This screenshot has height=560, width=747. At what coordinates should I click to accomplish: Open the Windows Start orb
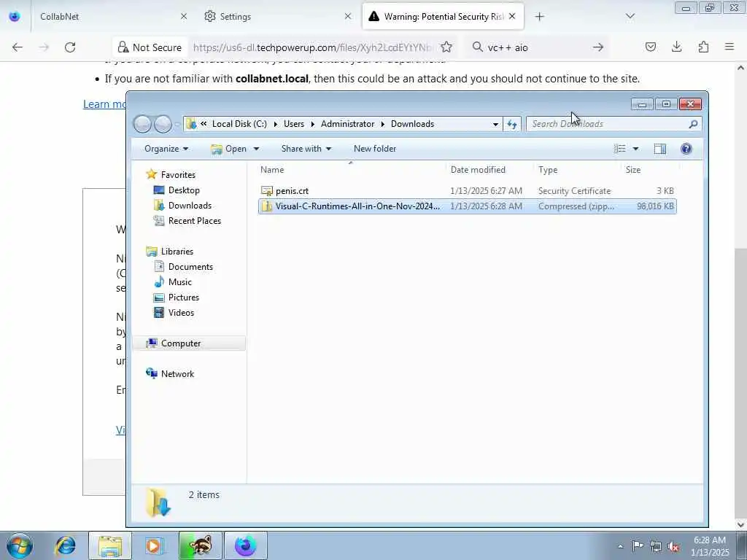[20, 545]
